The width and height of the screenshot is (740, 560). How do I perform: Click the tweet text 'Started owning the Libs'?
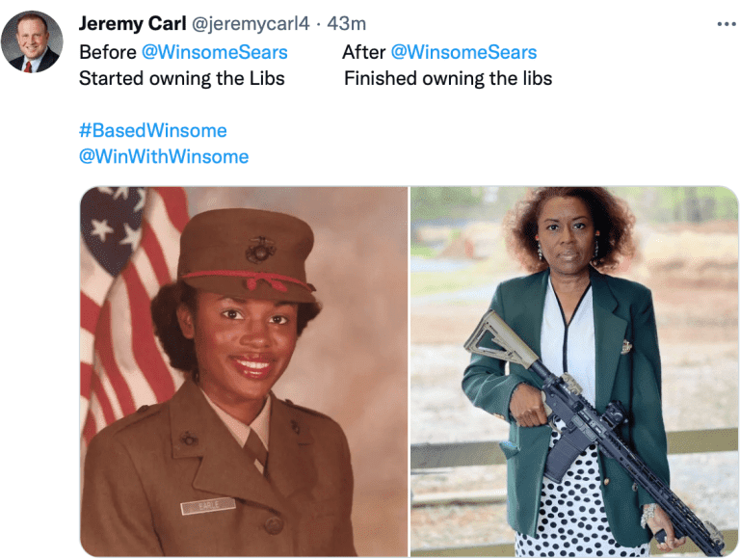pos(182,78)
